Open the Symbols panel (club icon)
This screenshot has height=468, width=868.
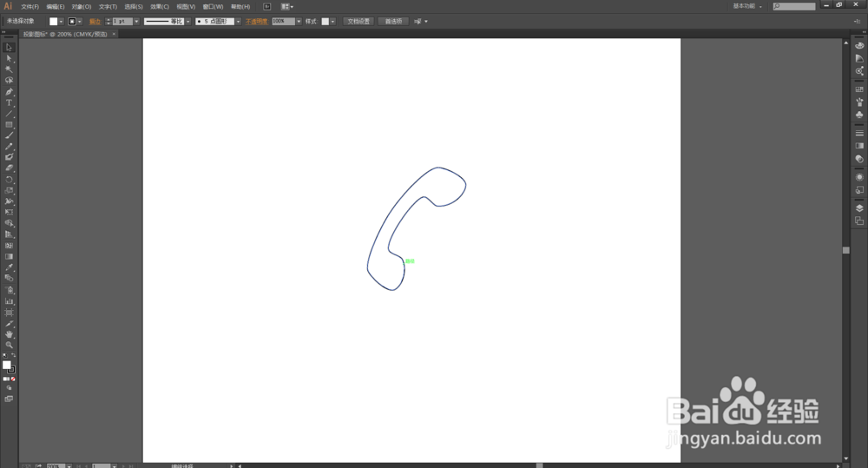859,115
